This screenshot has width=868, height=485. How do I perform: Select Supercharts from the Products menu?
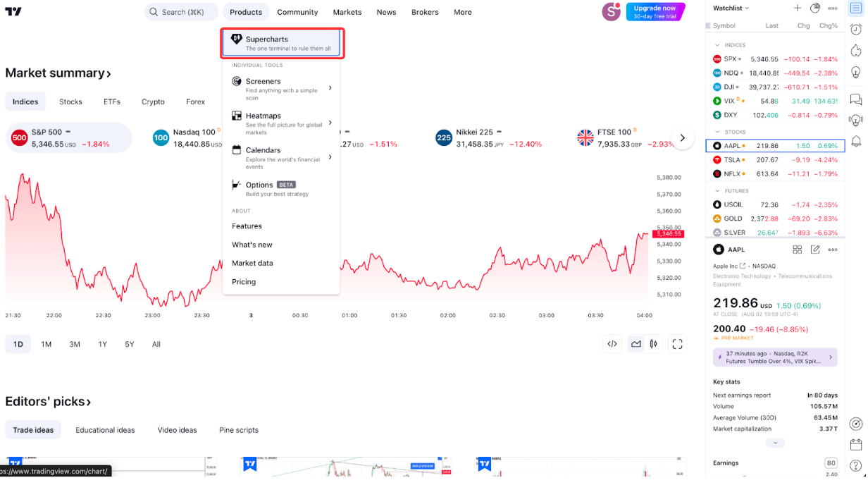tap(282, 43)
